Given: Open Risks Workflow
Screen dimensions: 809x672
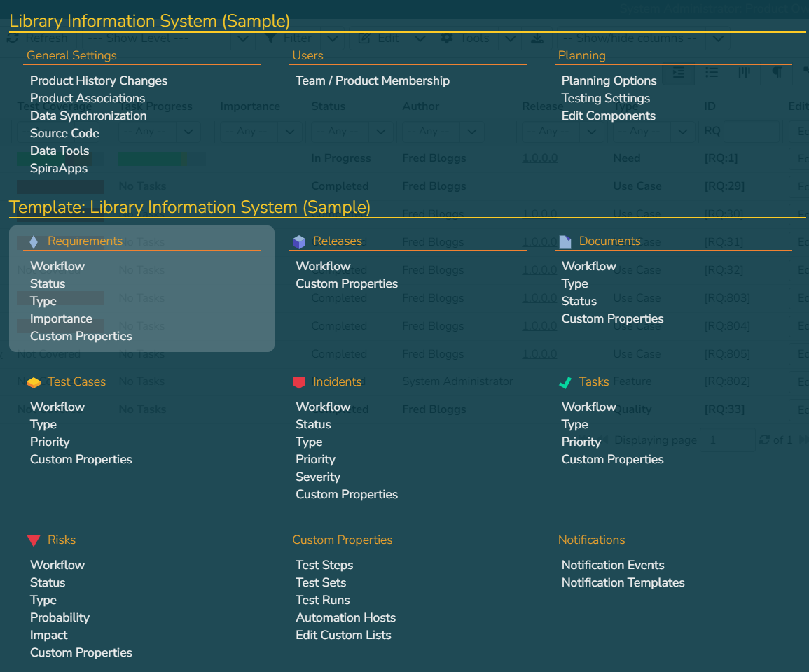Looking at the screenshot, I should [57, 565].
